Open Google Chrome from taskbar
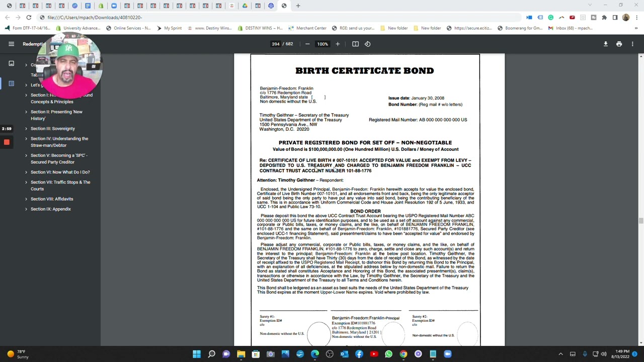 (403, 354)
